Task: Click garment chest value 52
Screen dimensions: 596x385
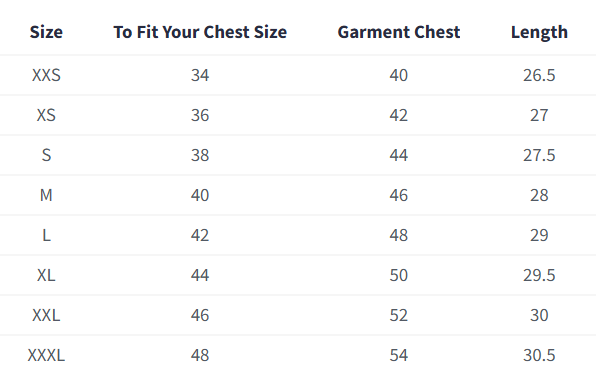Action: click(399, 315)
